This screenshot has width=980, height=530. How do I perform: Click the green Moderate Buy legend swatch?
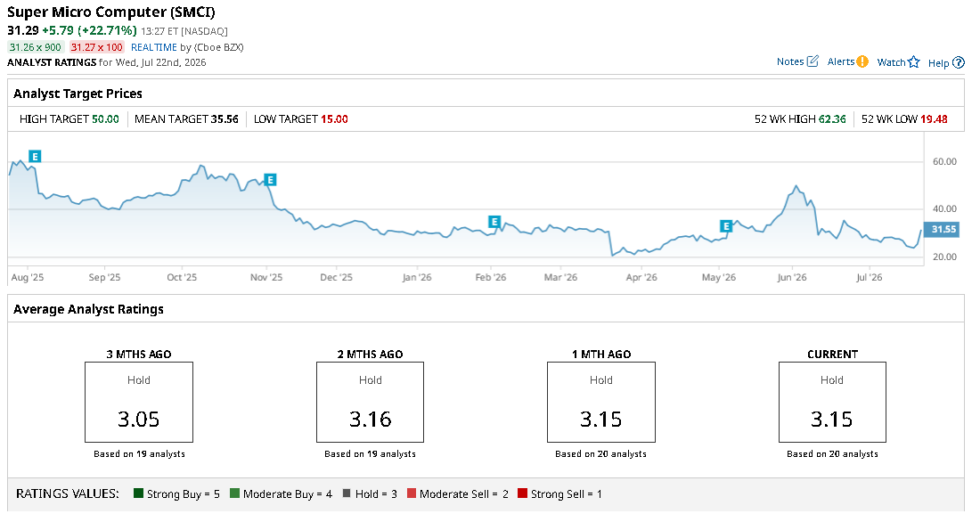click(235, 493)
